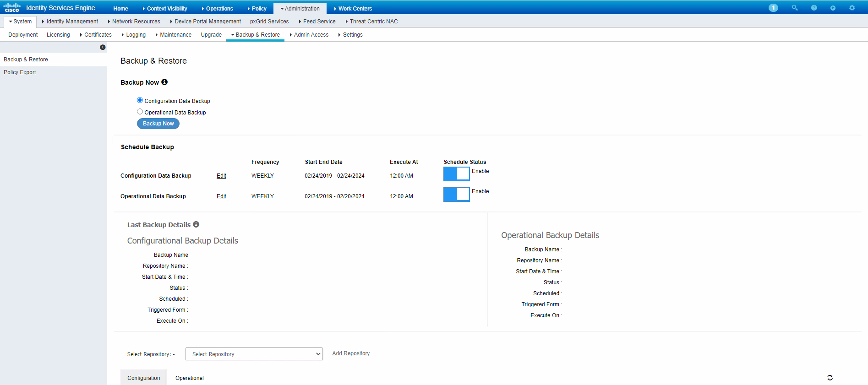Click the Add Repository link
The image size is (868, 385).
(x=351, y=353)
